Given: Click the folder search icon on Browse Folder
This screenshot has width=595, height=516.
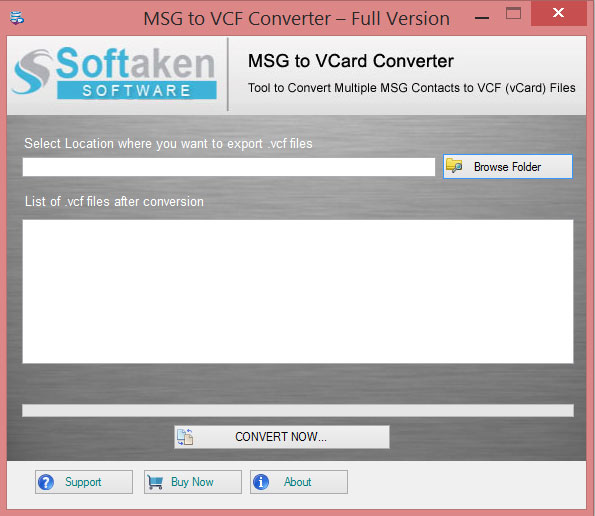Looking at the screenshot, I should (x=454, y=166).
